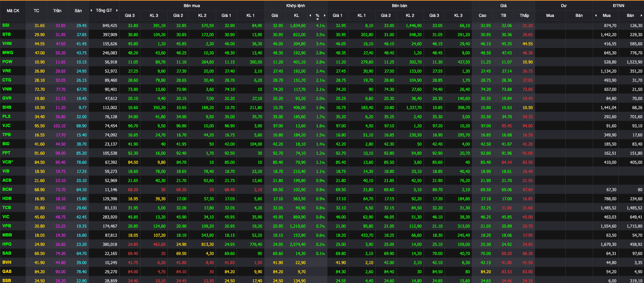Viewport: 644px width, 283px height.
Task: Open the HPG stock symbol
Action: 7,244
